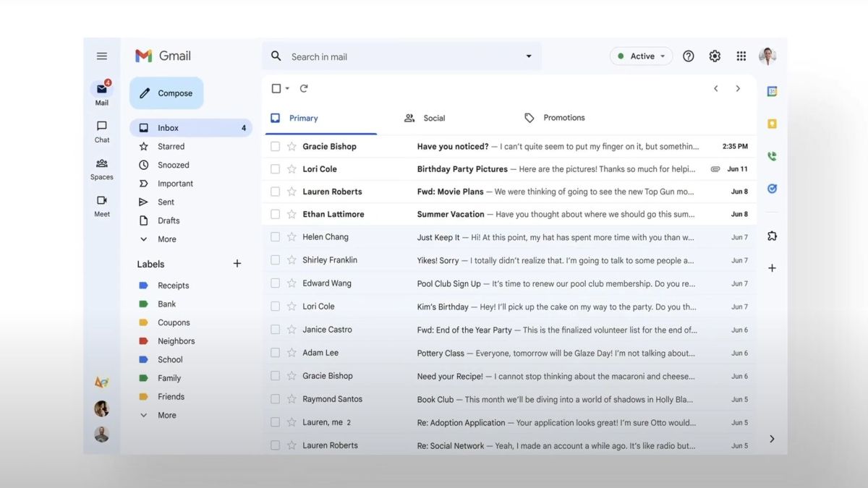
Task: Show search options dropdown arrow
Action: coord(528,56)
